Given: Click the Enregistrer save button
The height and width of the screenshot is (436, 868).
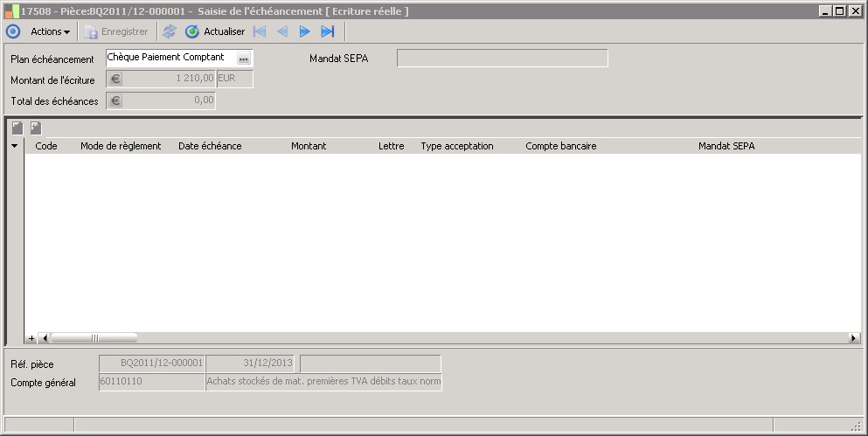Looking at the screenshot, I should point(117,31).
